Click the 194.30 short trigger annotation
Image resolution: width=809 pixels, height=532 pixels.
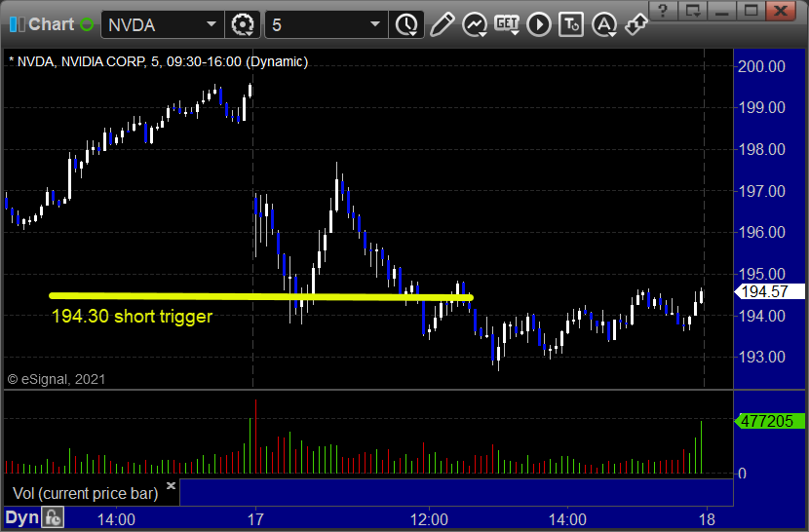133,317
